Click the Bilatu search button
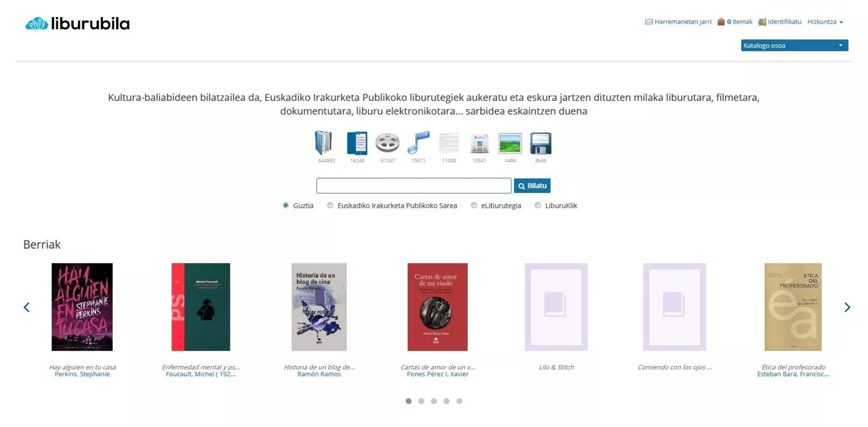Image resolution: width=868 pixels, height=427 pixels. [x=532, y=186]
